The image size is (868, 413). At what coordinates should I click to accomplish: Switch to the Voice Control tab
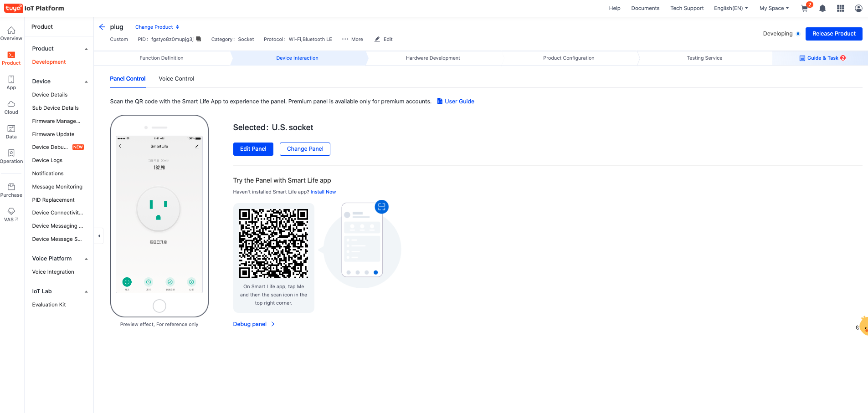pos(176,79)
